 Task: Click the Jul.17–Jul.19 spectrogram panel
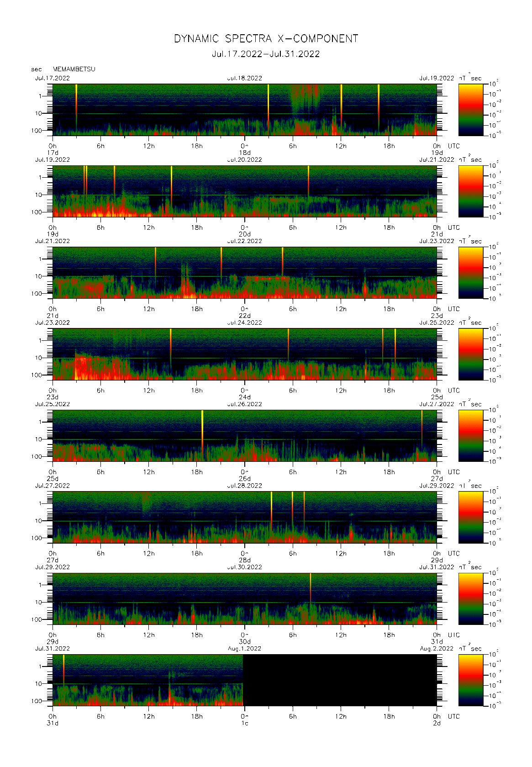pyautogui.click(x=245, y=110)
